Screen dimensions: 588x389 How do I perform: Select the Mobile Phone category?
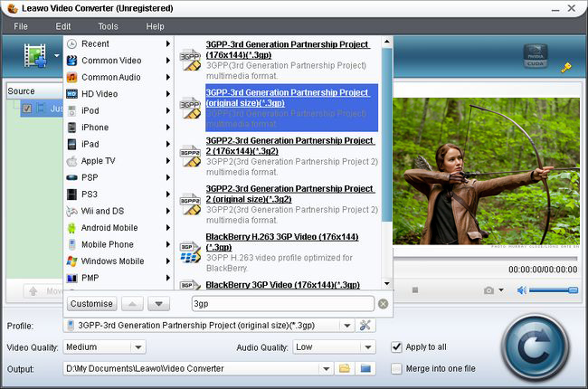(x=119, y=244)
